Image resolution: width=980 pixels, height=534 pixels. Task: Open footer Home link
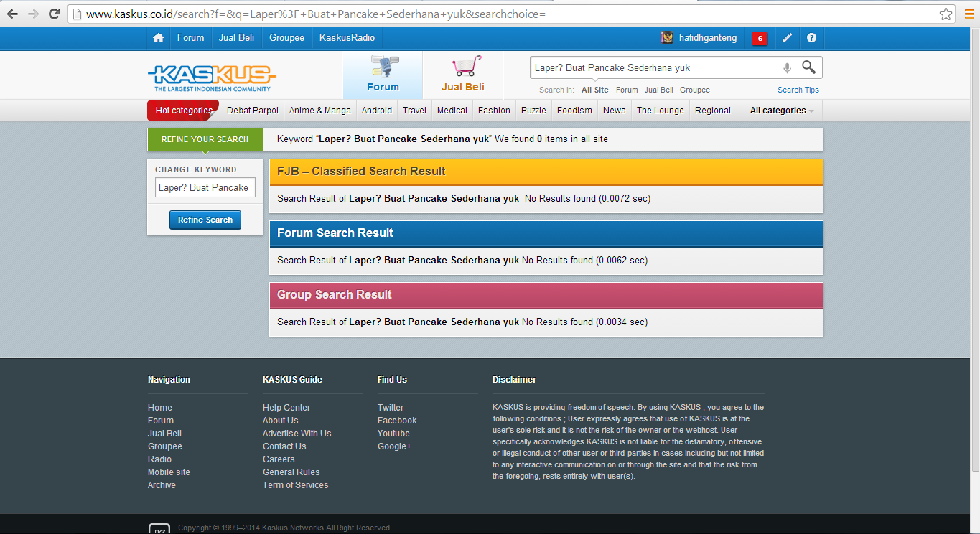160,408
